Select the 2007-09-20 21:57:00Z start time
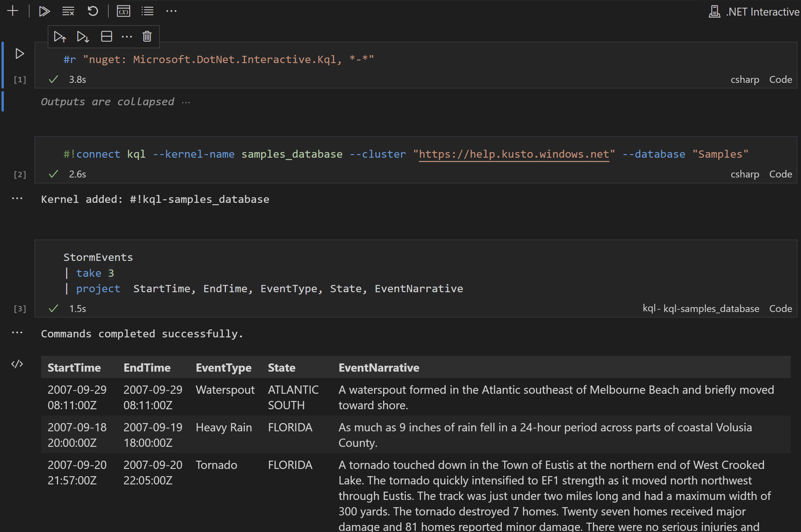The width and height of the screenshot is (801, 532). click(77, 473)
